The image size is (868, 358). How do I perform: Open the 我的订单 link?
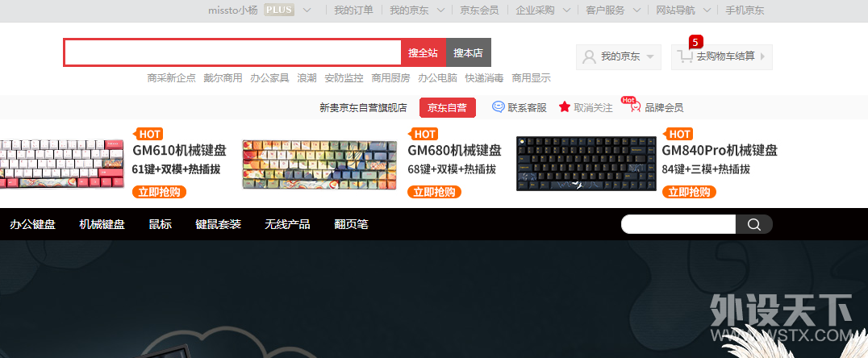[x=353, y=10]
